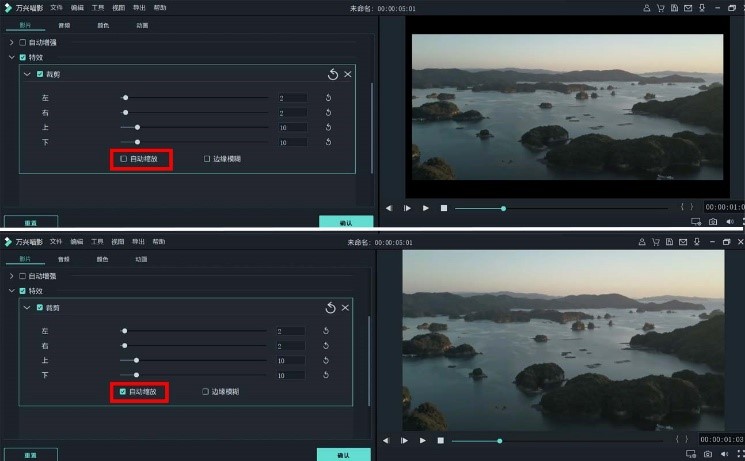Open preview display settings icon, upper window
745x461 pixels.
click(696, 221)
